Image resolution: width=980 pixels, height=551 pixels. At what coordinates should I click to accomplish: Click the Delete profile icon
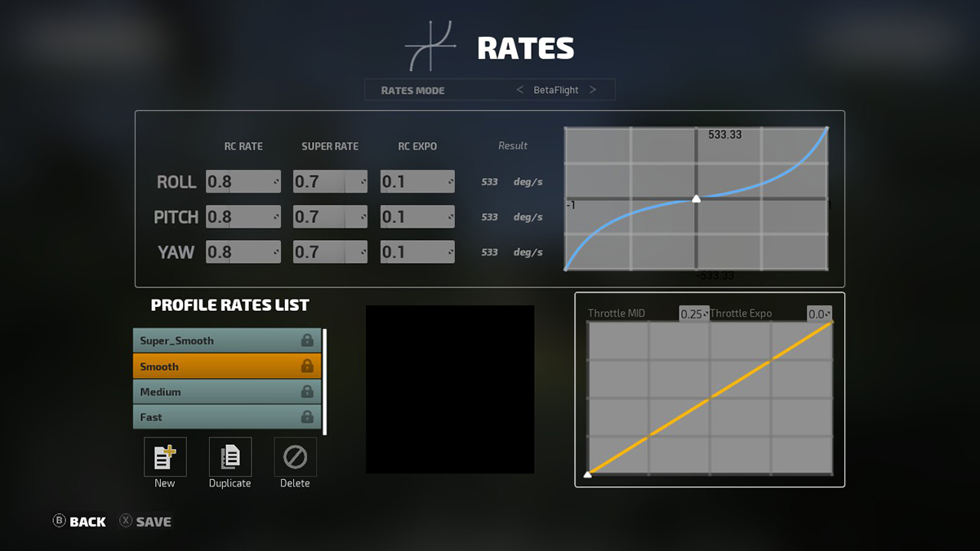(x=295, y=457)
